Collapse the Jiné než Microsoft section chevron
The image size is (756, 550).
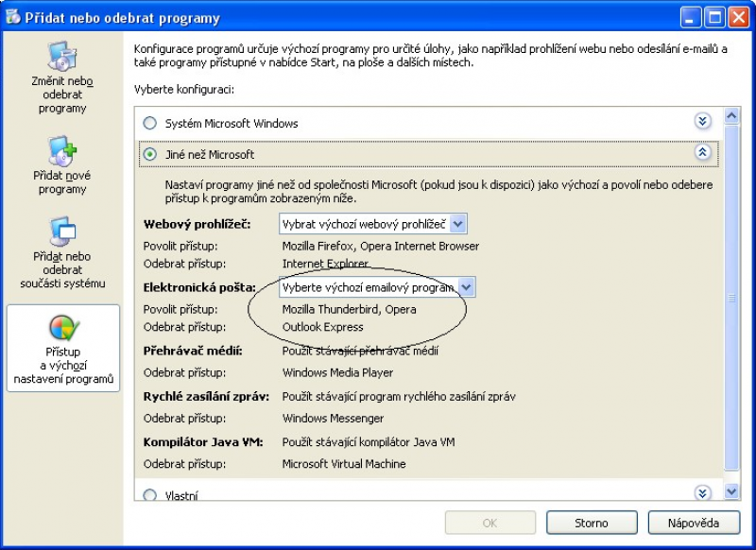(x=702, y=152)
